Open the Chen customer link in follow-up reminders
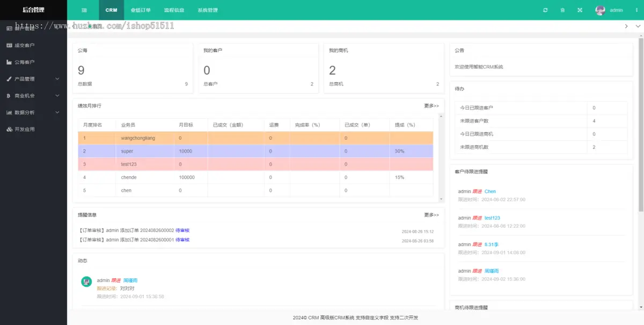This screenshot has height=325, width=644. (x=490, y=191)
